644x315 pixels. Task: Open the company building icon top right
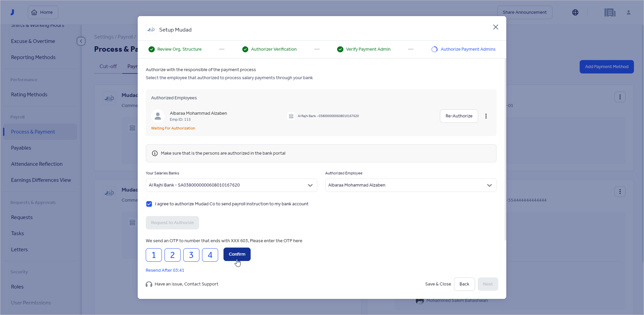click(x=610, y=12)
